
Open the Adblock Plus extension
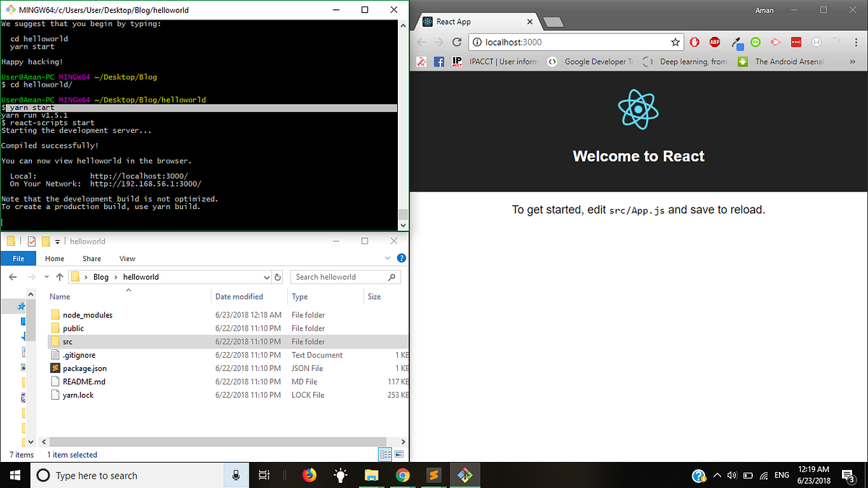click(715, 42)
